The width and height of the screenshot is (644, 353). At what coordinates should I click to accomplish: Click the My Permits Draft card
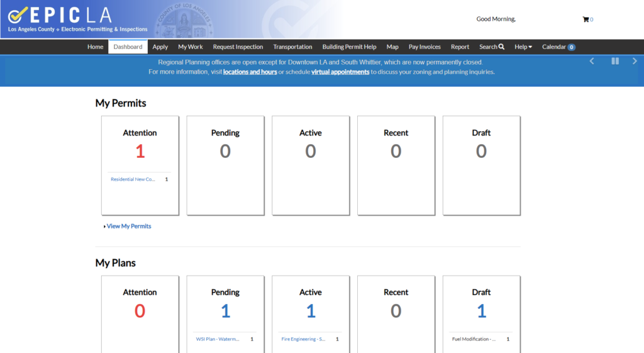[481, 165]
